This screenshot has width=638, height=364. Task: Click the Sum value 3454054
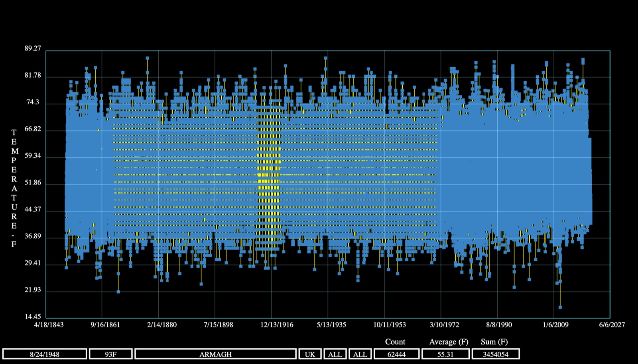[x=496, y=354]
